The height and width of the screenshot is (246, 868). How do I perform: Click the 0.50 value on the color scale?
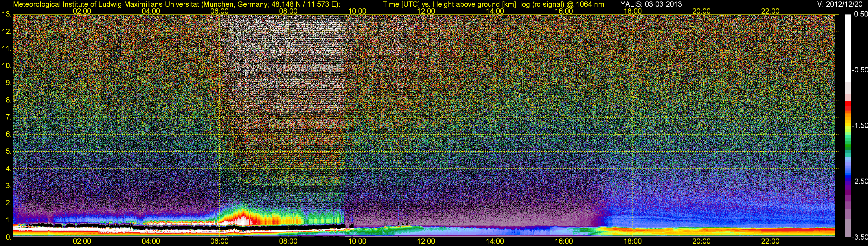860,14
